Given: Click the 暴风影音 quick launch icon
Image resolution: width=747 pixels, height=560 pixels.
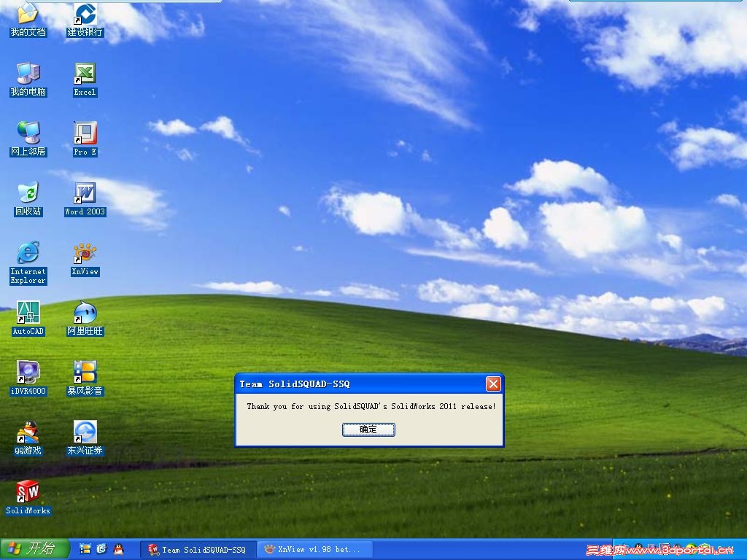Looking at the screenshot, I should pos(85,549).
